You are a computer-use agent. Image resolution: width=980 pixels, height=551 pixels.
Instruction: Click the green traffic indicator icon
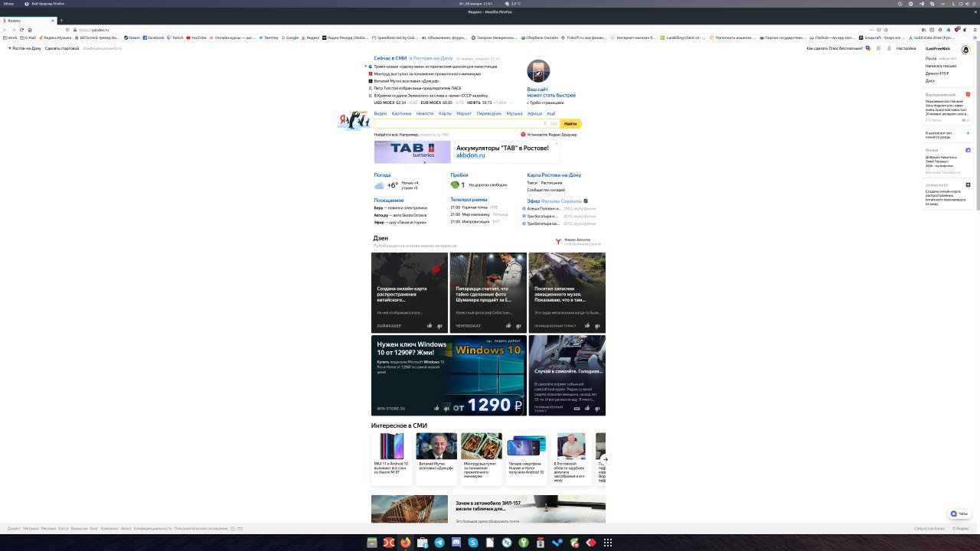point(455,184)
